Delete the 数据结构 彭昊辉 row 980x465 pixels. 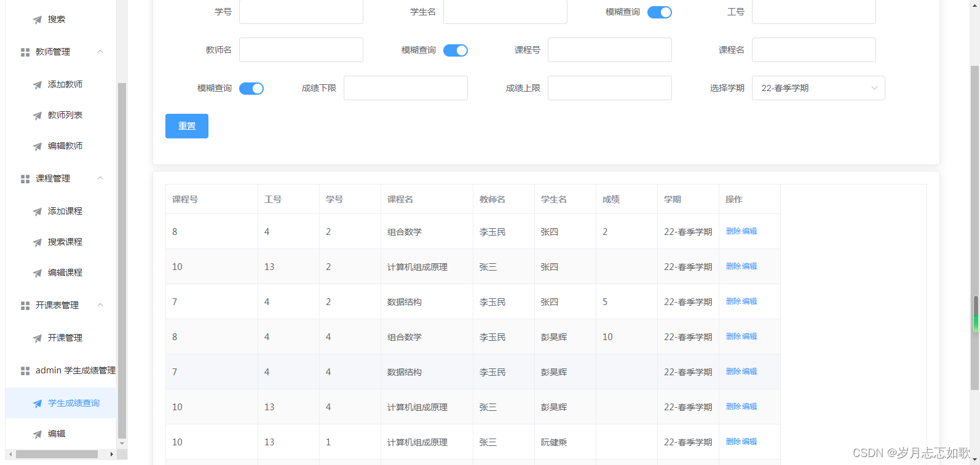(733, 372)
